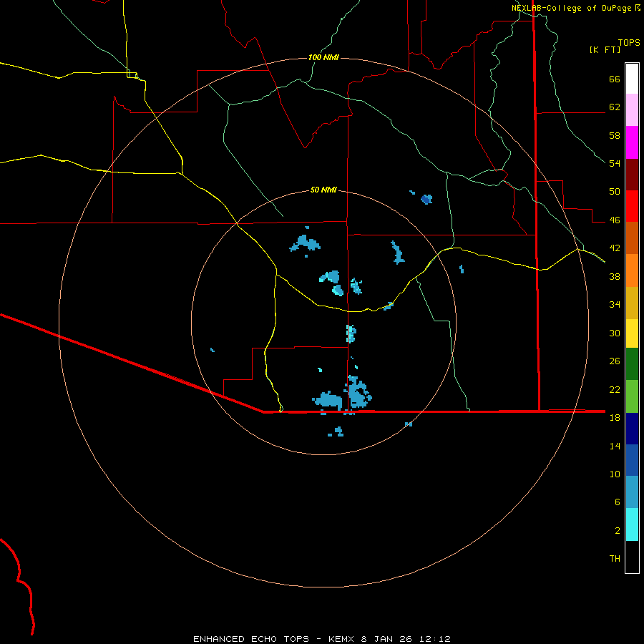Click the dark green swatch between 30 and 26
Screen dimensions: 644x644
tap(632, 364)
